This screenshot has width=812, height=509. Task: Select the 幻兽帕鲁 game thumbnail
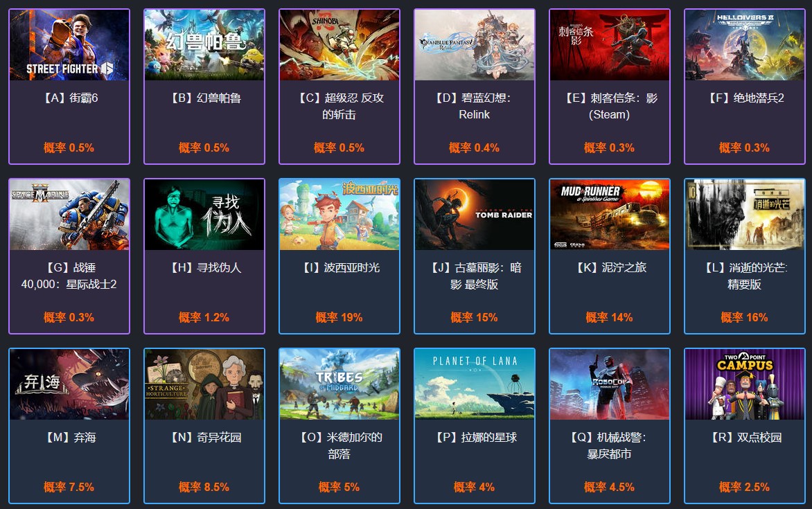click(204, 45)
